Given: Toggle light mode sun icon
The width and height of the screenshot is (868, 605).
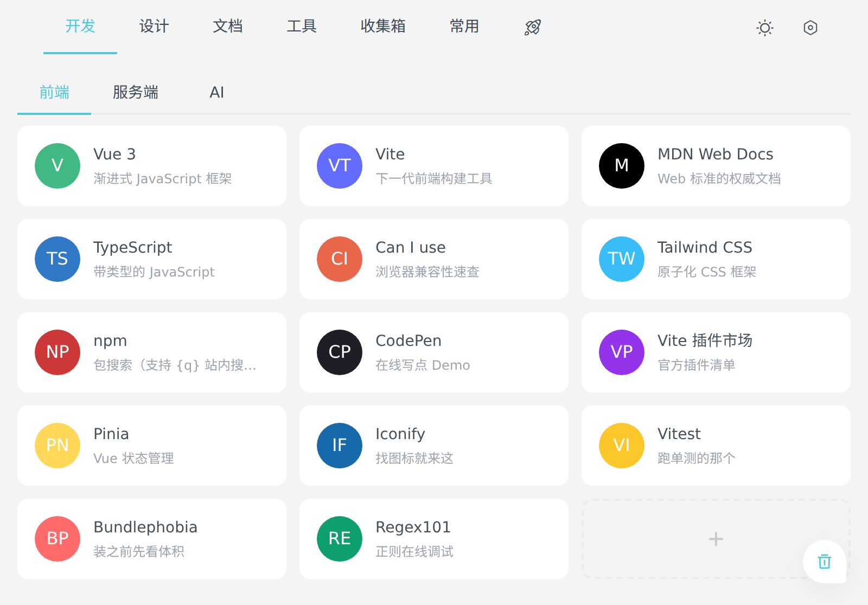Looking at the screenshot, I should 765,28.
